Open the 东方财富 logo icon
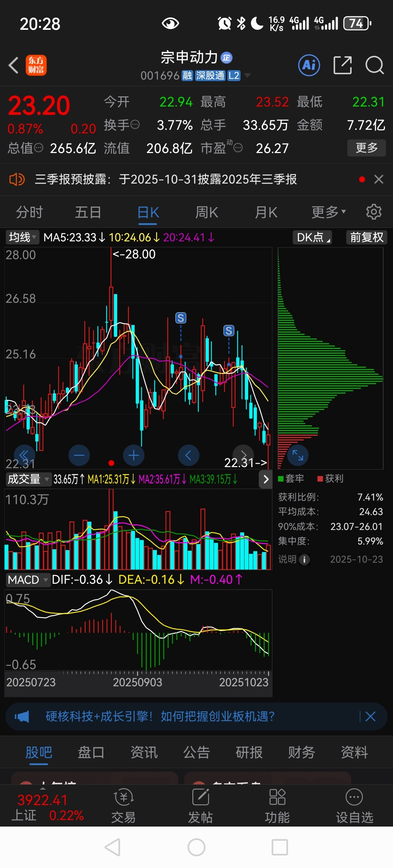Screen dimensions: 393x868 (x=36, y=65)
